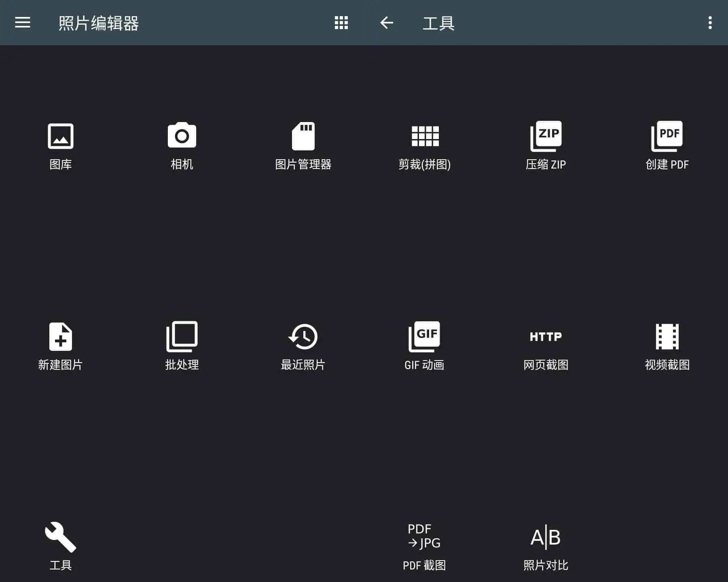Click the 图库 label
728x582 pixels.
pyautogui.click(x=61, y=164)
